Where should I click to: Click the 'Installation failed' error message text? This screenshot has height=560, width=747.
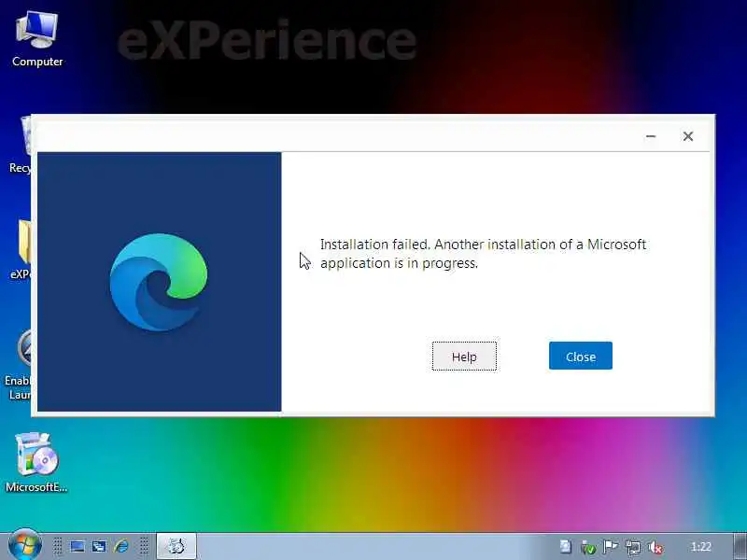click(x=483, y=253)
